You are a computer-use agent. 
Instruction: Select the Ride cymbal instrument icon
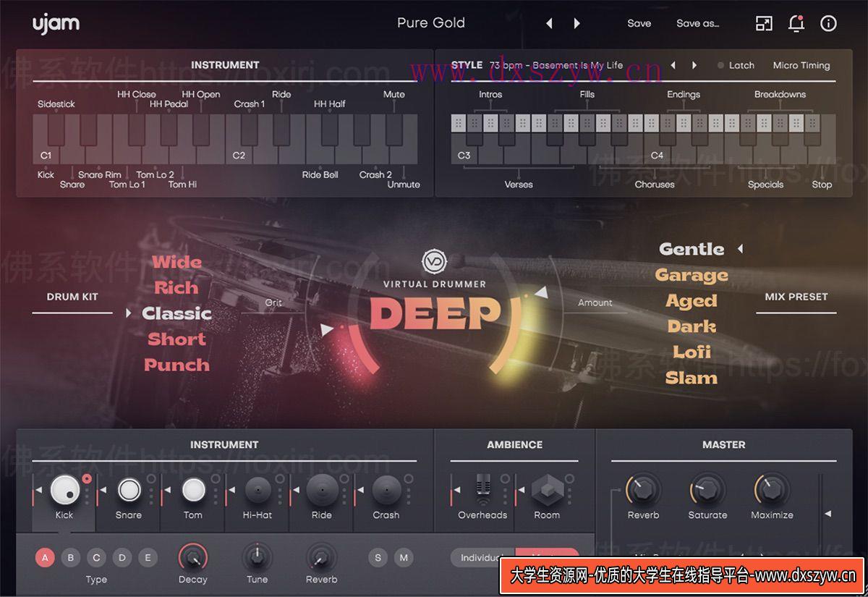click(x=322, y=490)
